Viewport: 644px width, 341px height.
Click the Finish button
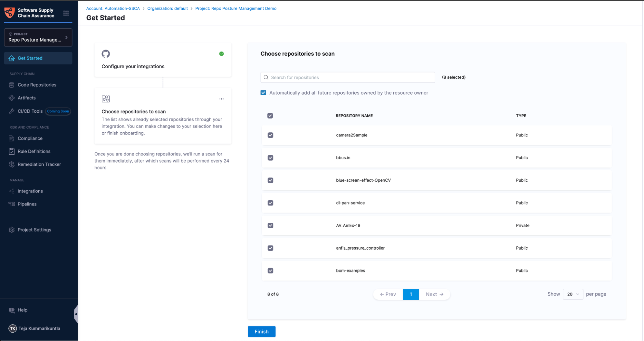261,332
